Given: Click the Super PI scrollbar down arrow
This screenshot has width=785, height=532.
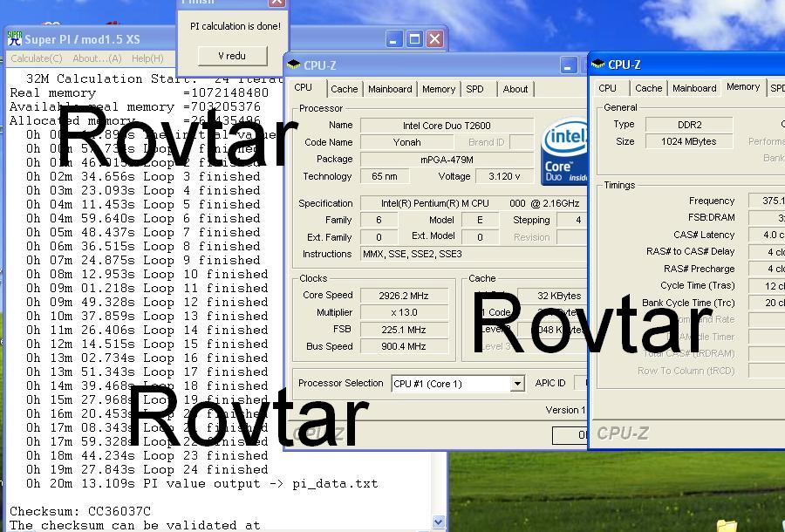Looking at the screenshot, I should 439,522.
